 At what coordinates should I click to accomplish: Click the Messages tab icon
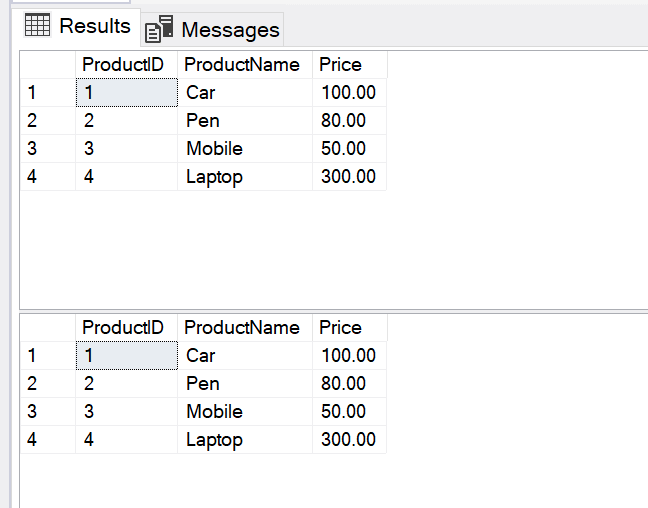coord(159,30)
